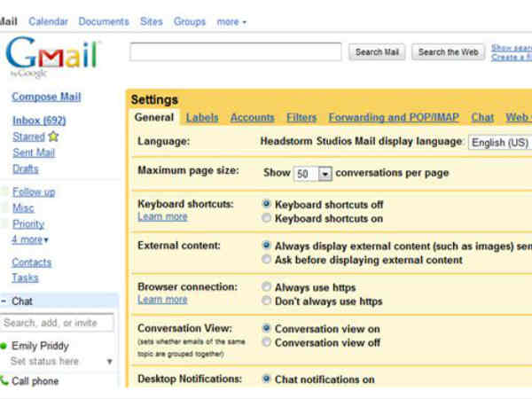Click Learn more under Browser connection
Viewport: 532px width, 399px height.
point(162,300)
